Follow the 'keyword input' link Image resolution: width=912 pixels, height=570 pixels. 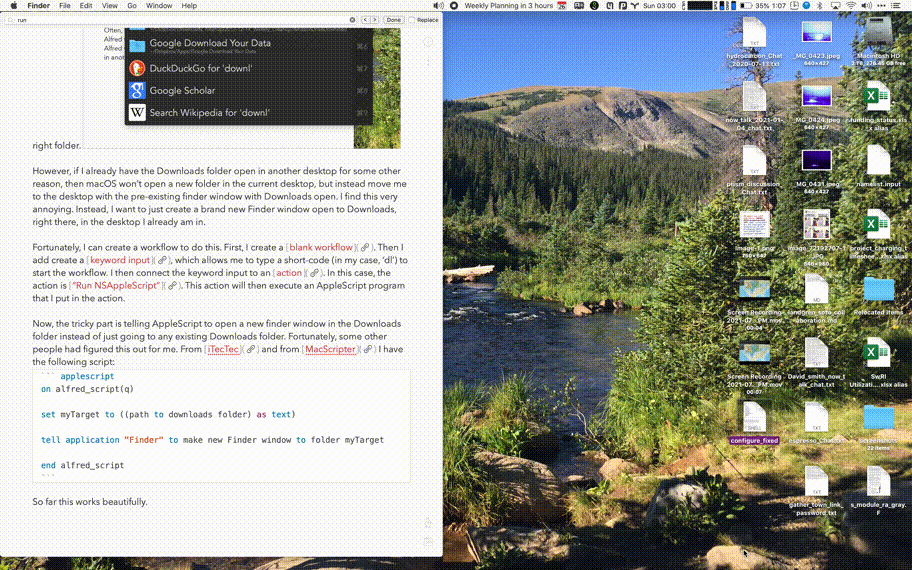click(x=120, y=260)
